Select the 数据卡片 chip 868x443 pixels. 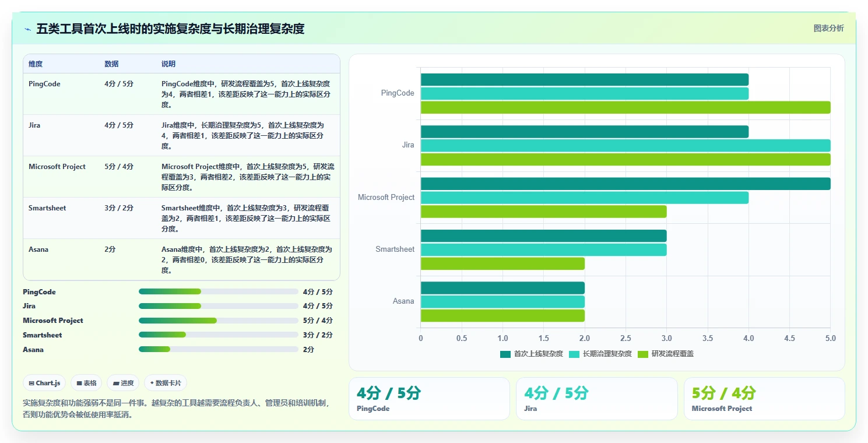166,383
